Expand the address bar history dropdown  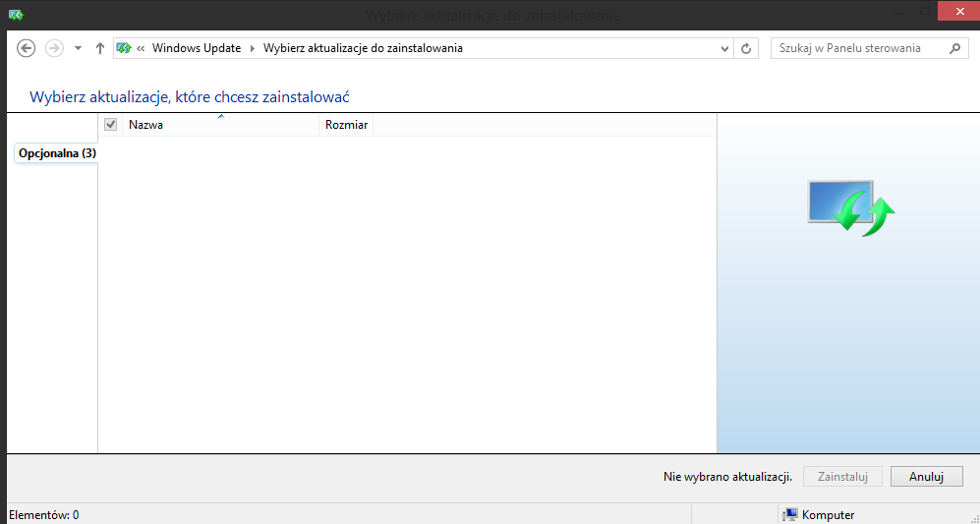[x=725, y=48]
